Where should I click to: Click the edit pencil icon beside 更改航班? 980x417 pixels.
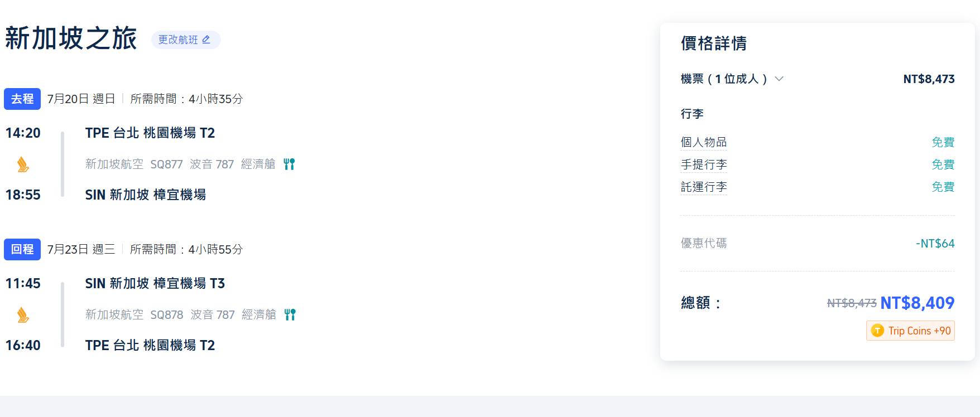pyautogui.click(x=206, y=40)
